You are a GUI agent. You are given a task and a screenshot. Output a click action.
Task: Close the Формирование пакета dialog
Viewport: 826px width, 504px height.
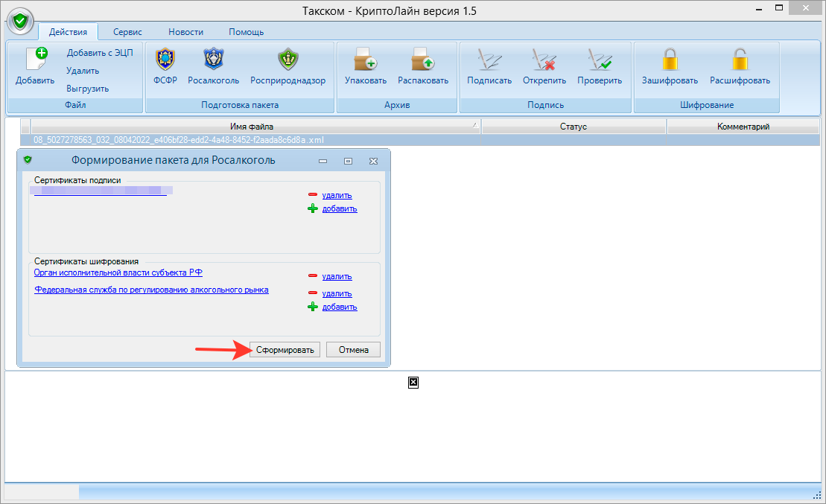click(373, 161)
